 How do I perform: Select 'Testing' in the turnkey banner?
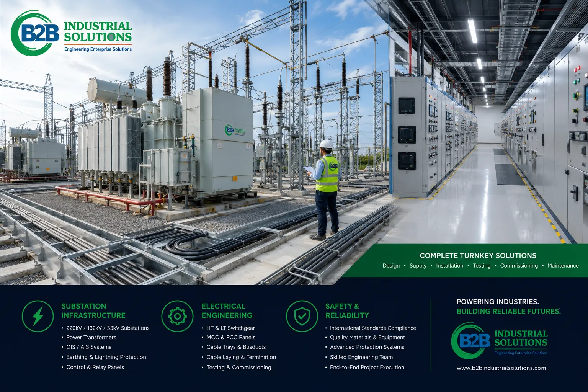pyautogui.click(x=482, y=266)
